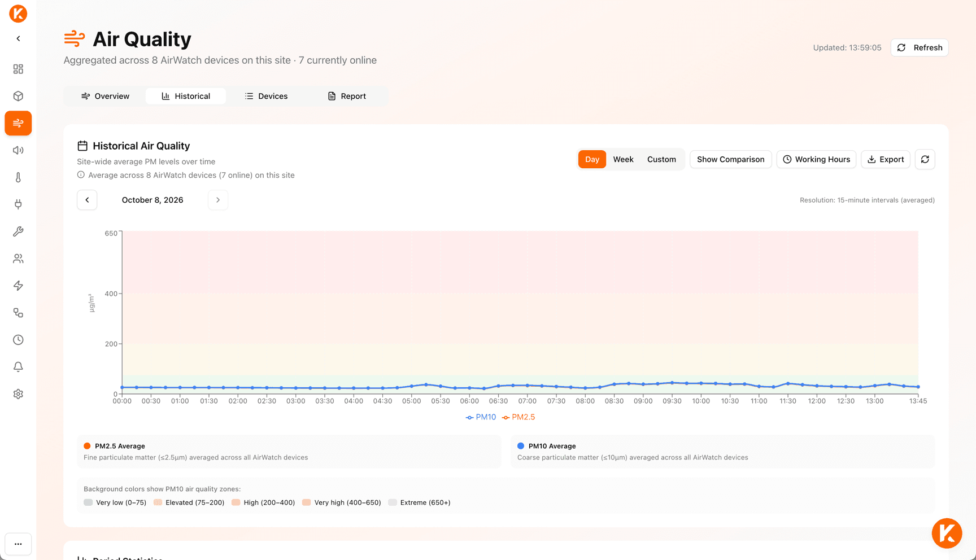Open the bell notifications icon in sidebar
Screen dimensions: 976x560
[18, 367]
